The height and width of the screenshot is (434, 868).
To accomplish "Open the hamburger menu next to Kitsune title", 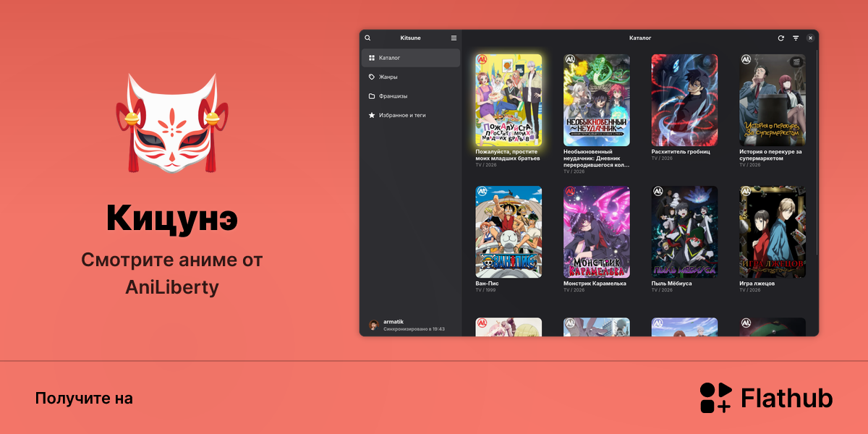I will (x=454, y=38).
